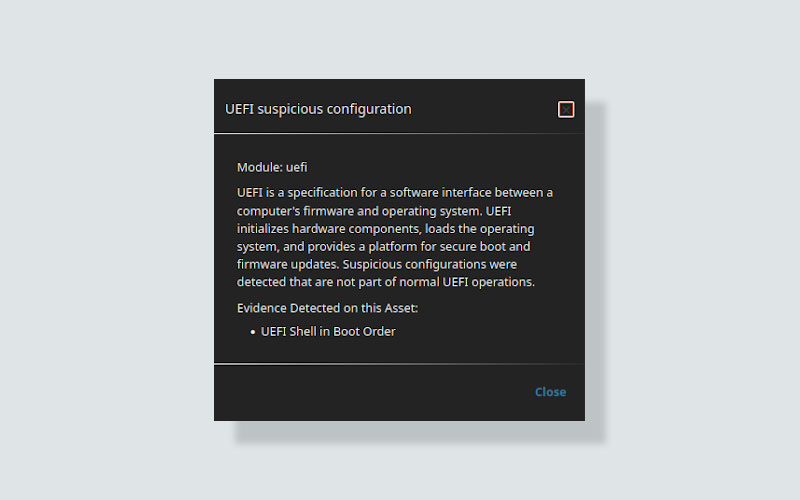Click the bullet point before UEFI Shell entry
The image size is (800, 500).
[253, 332]
